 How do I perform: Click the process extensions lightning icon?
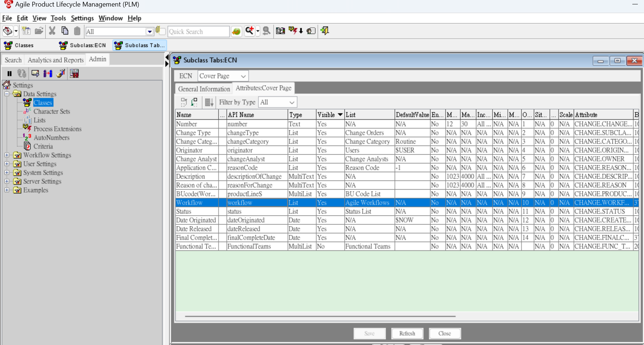[293, 31]
